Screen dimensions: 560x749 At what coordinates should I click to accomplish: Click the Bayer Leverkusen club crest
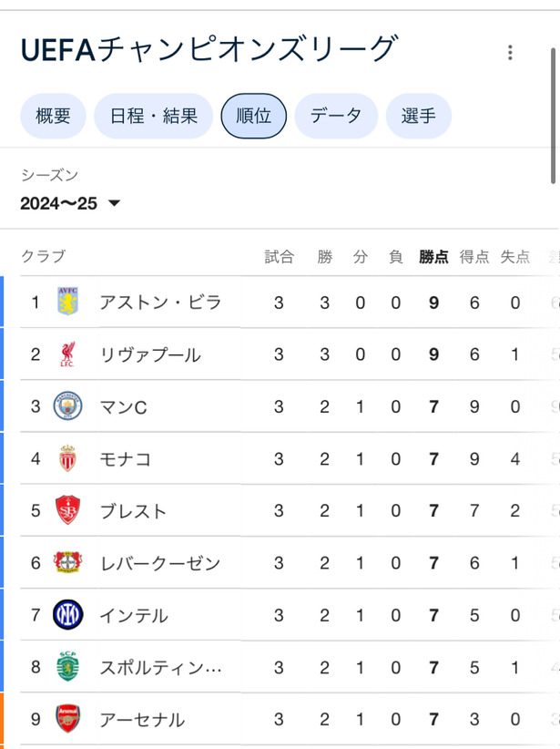click(x=67, y=562)
